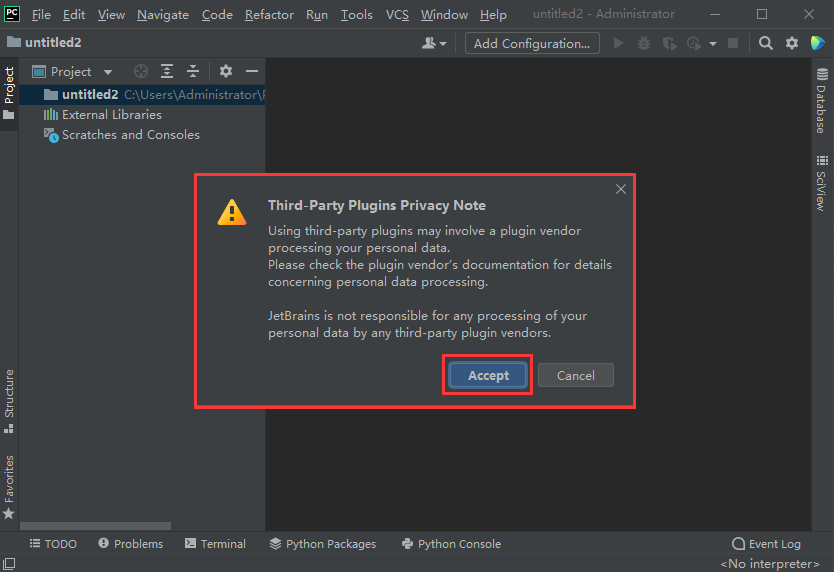Open the Help menu
This screenshot has height=572, width=834.
pos(493,14)
